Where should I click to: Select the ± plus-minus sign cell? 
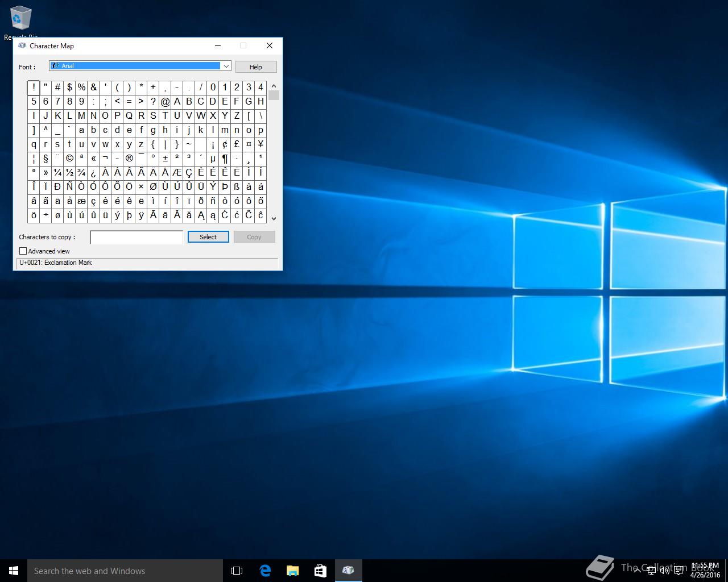[x=165, y=158]
